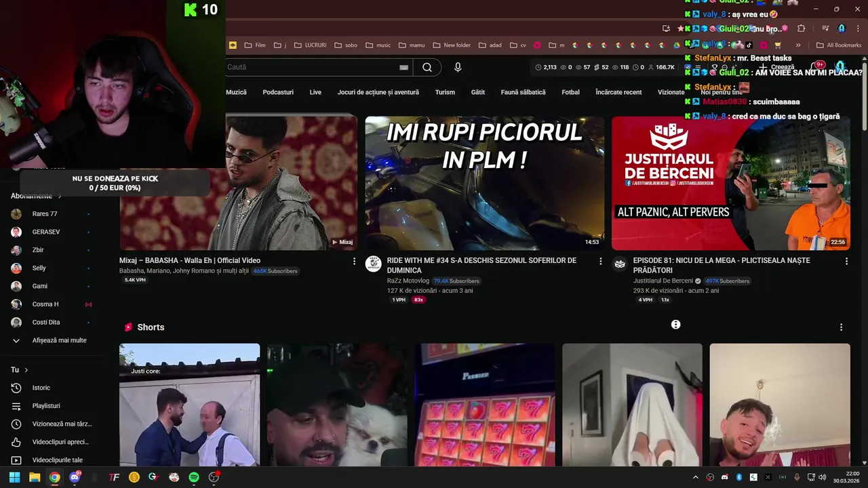Open File Explorer from taskbar
Screen dimensions: 868x488
35,477
